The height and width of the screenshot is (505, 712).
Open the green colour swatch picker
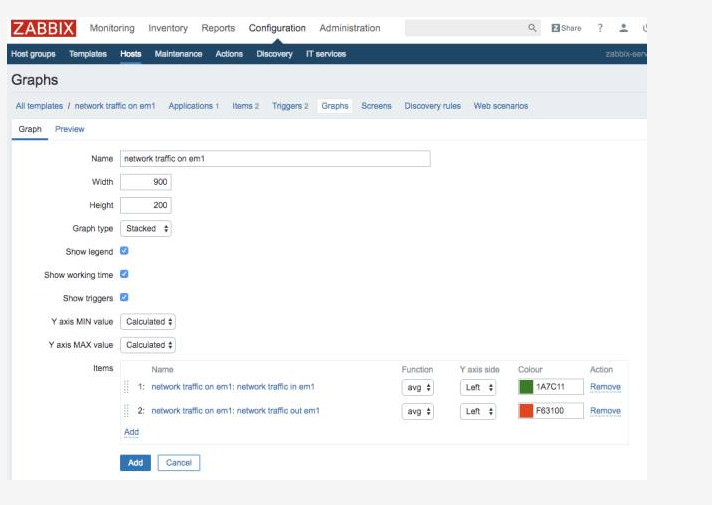[x=526, y=387]
